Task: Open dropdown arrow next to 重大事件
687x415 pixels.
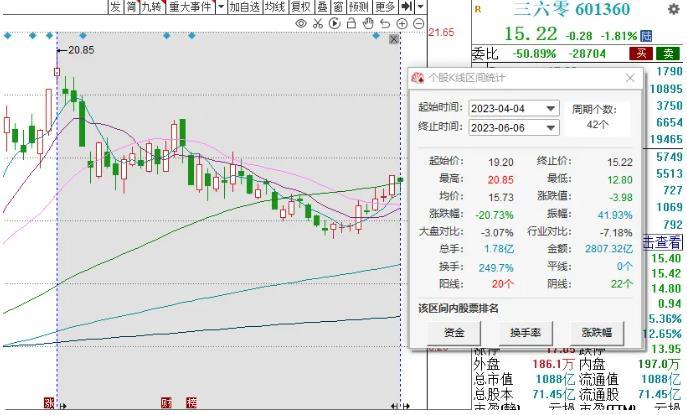Action: (x=220, y=7)
